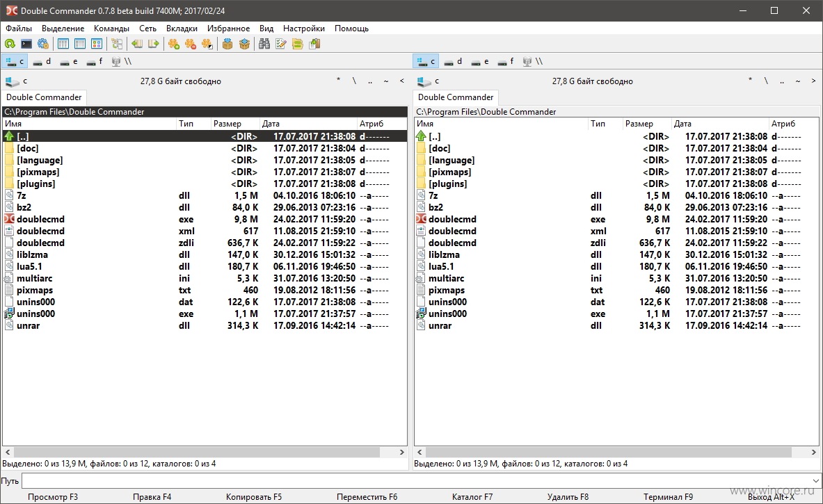Select drive d in the right panel

click(453, 61)
